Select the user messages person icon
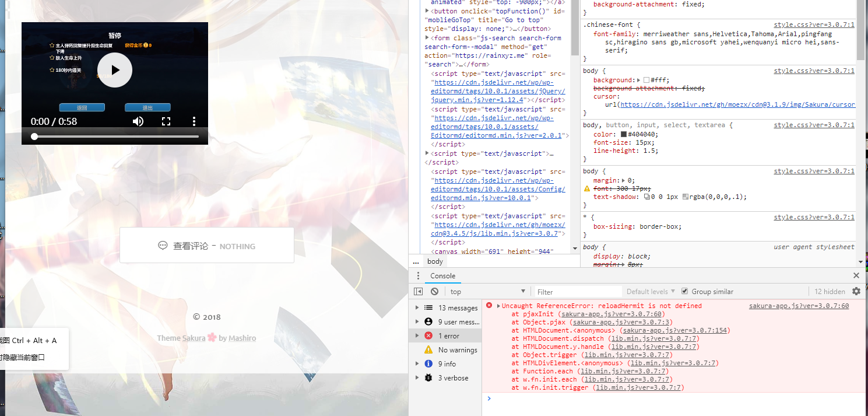 428,321
